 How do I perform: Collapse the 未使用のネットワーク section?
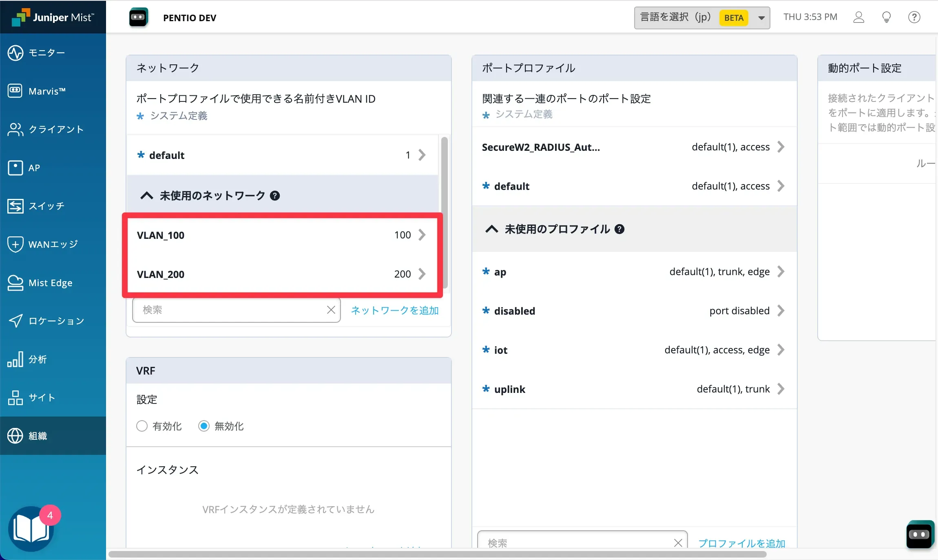click(147, 196)
